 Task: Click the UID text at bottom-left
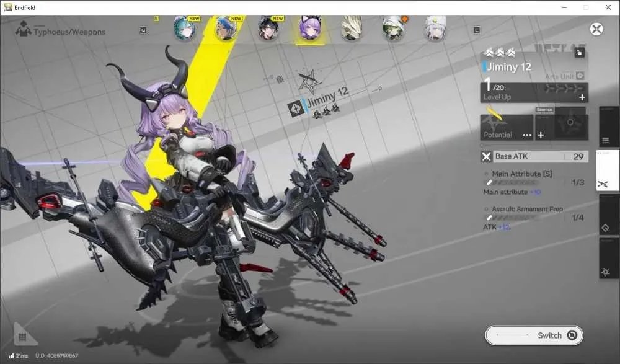click(57, 356)
